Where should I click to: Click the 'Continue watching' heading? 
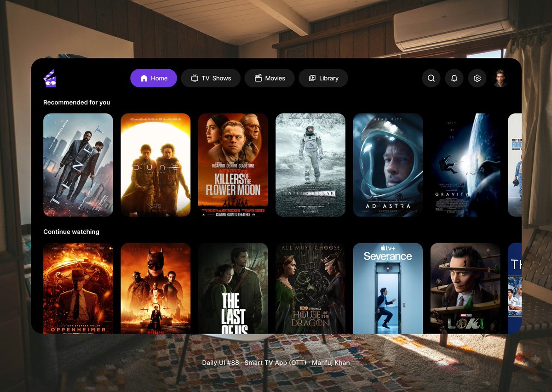click(x=71, y=232)
